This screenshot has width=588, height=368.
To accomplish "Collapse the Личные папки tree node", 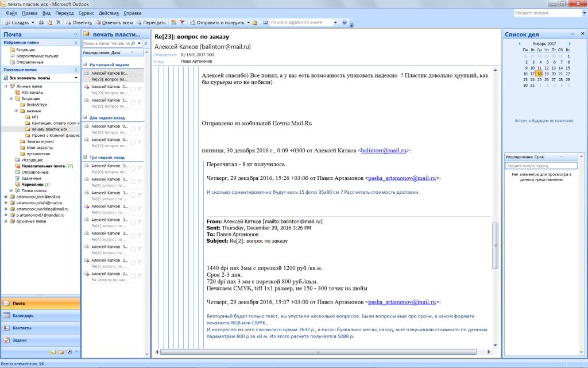I will pyautogui.click(x=6, y=86).
